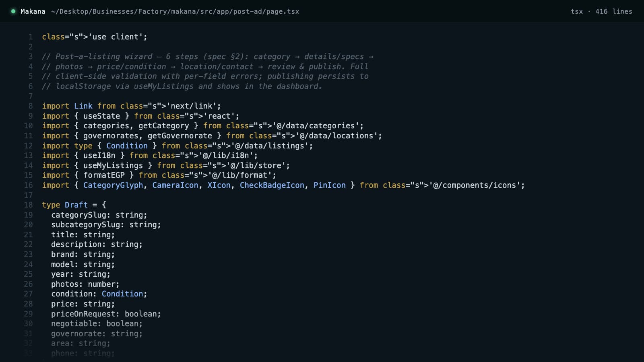Click the "tsx" file type label
Viewport: 644px width, 362px height.
(x=577, y=11)
